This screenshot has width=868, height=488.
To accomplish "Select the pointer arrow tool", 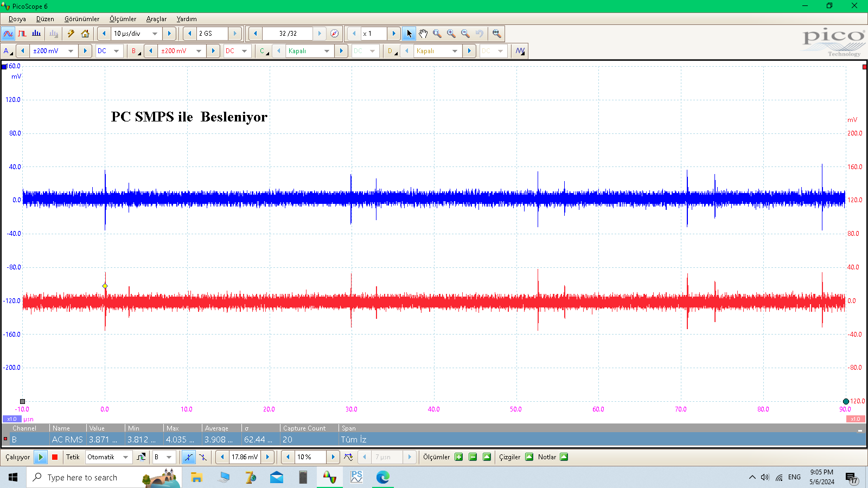I will coord(409,34).
